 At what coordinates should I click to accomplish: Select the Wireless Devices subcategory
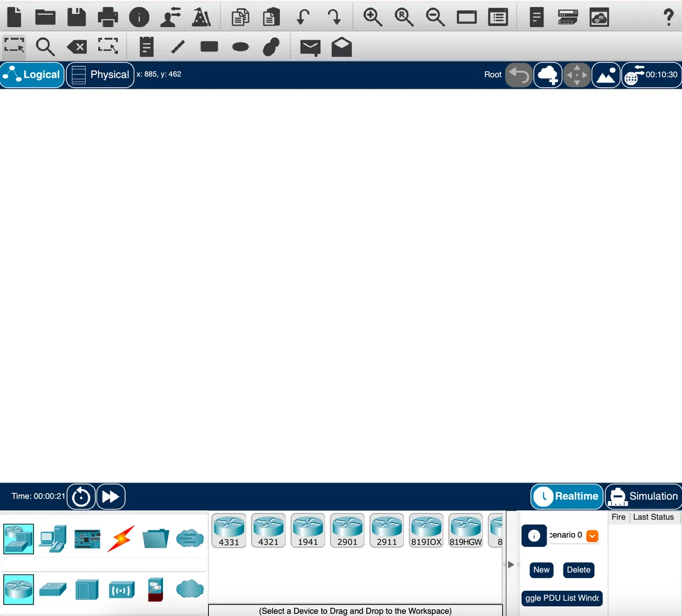[121, 590]
